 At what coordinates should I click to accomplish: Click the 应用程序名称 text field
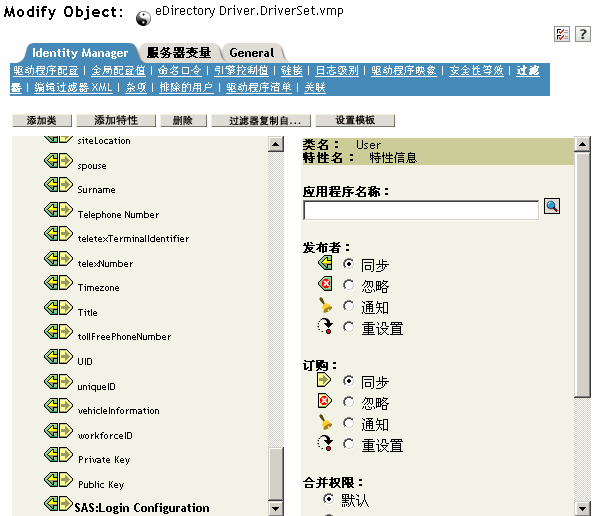421,210
